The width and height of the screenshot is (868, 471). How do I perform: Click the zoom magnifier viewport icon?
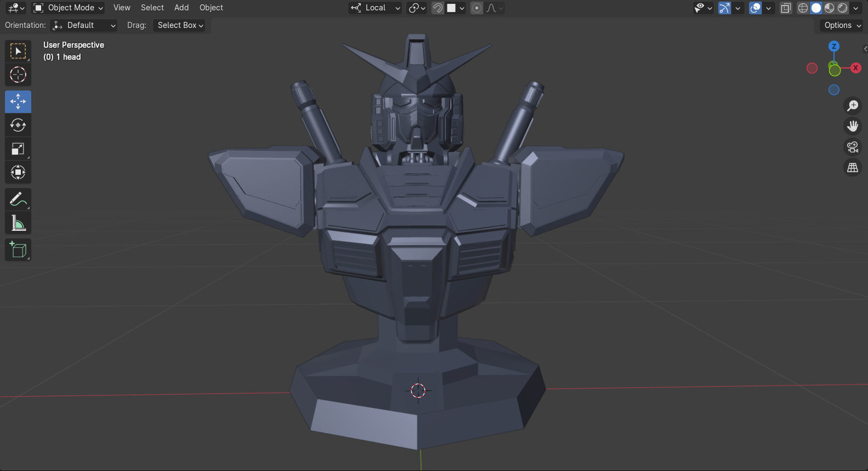853,105
